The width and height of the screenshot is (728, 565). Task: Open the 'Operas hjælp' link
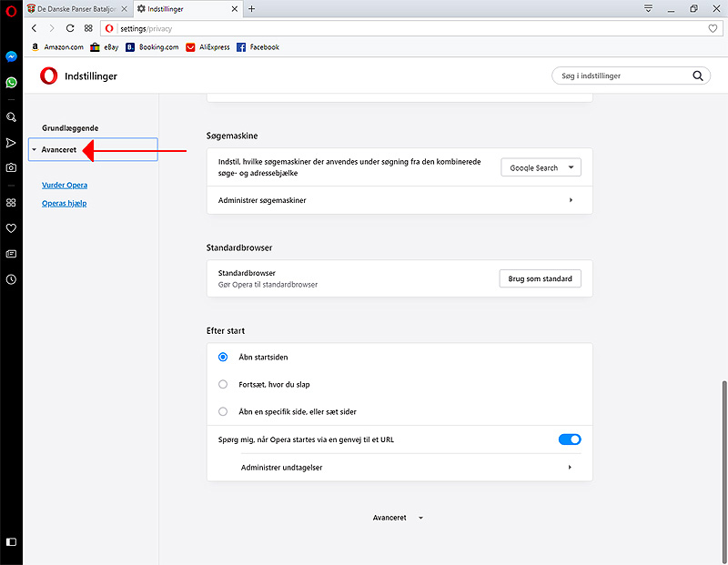64,204
